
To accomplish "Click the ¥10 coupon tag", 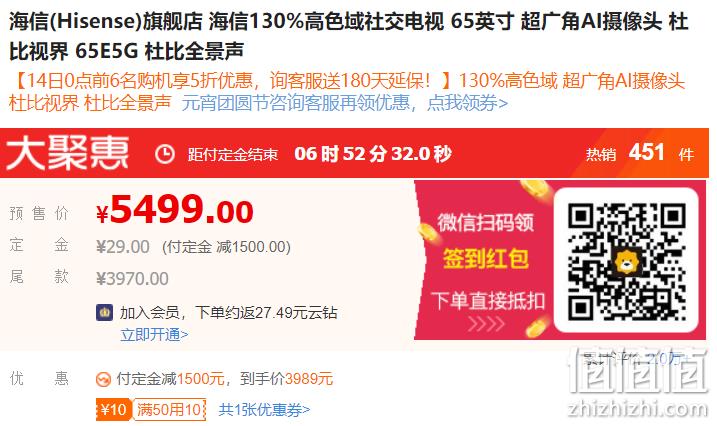I will [114, 410].
